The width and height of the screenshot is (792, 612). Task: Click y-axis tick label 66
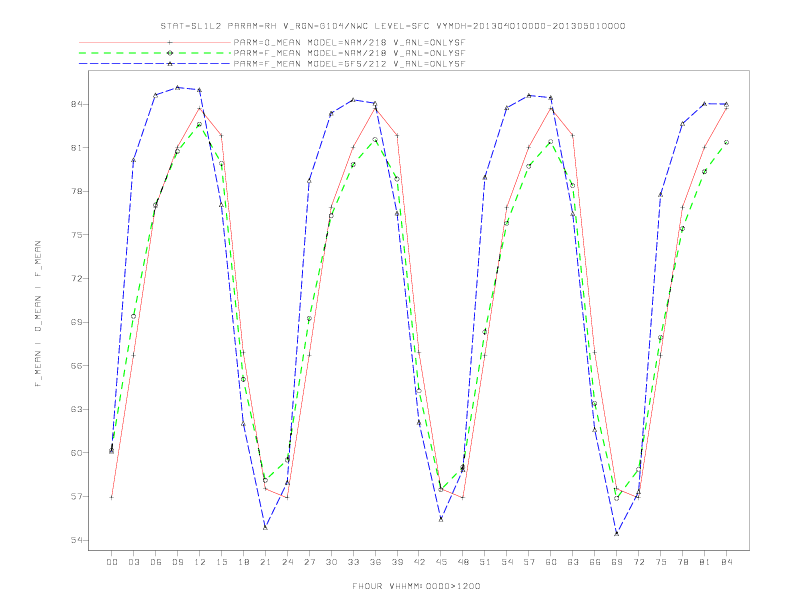[x=76, y=366]
